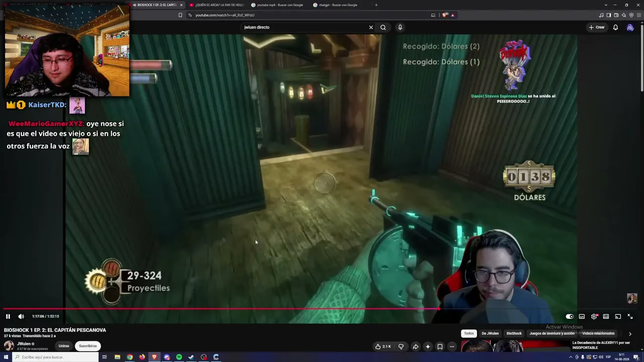
Task: Select the De JWulen filter chip
Action: click(490, 333)
